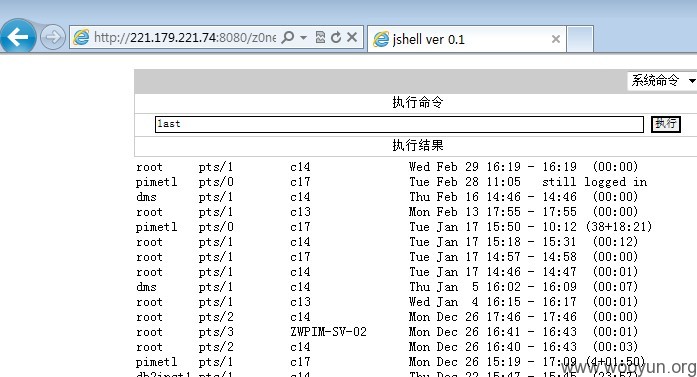
Task: Click the (38+18:21) duration value
Action: [619, 227]
